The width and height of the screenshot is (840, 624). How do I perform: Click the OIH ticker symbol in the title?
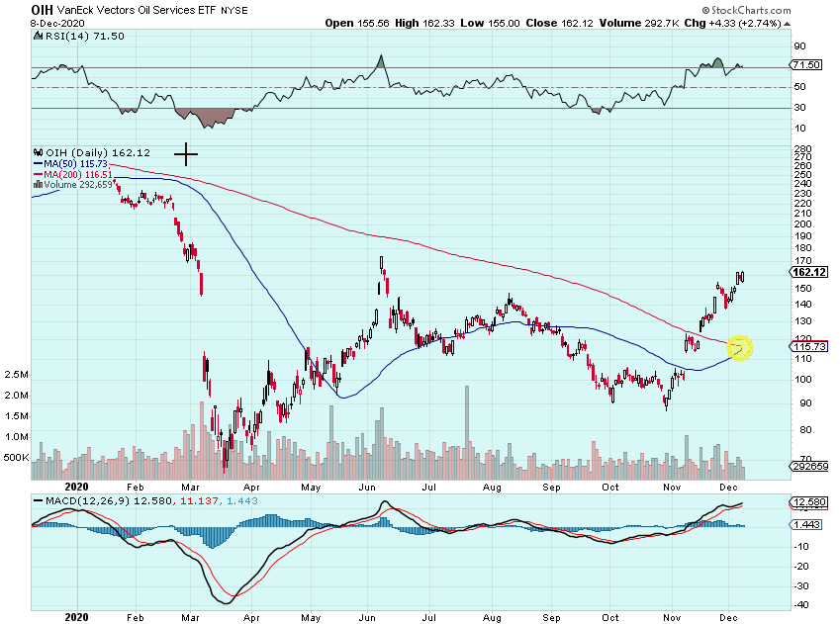click(42, 10)
